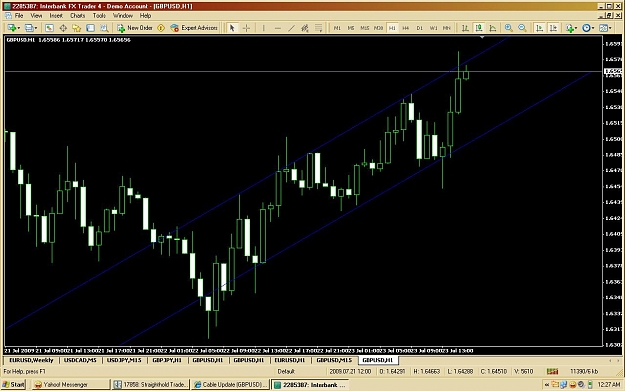Switch chart to H4 timeframe
The image size is (625, 391).
click(x=406, y=28)
